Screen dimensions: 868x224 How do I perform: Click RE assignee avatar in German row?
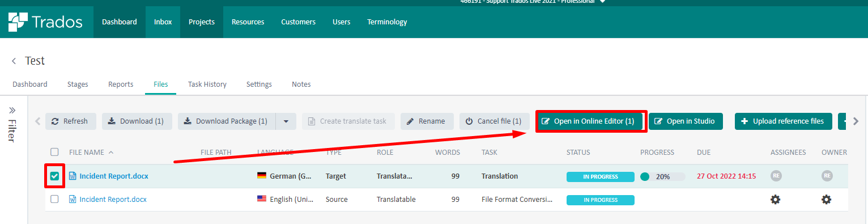[776, 176]
